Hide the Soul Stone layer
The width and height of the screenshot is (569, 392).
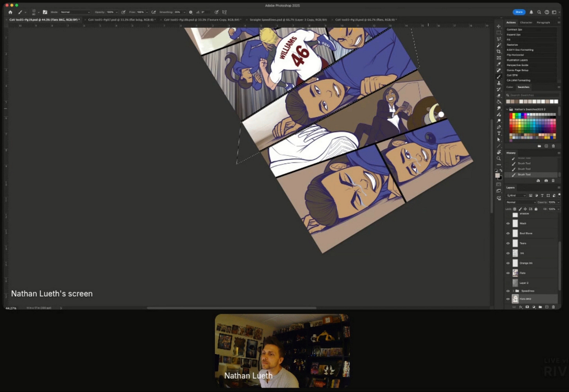(508, 233)
